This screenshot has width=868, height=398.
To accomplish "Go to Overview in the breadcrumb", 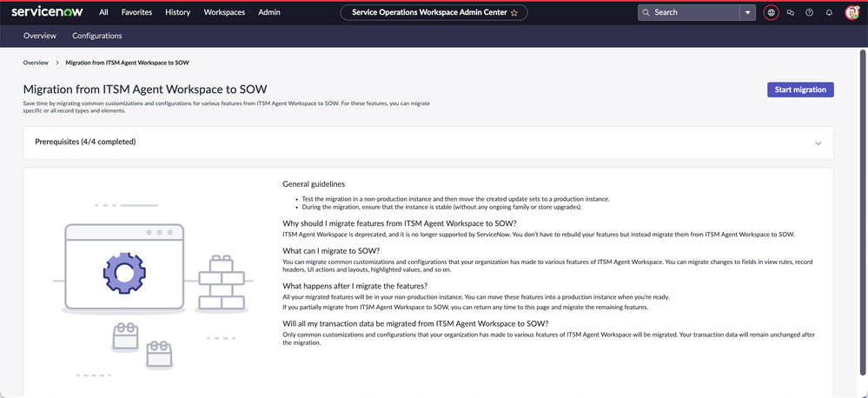I will tap(36, 63).
